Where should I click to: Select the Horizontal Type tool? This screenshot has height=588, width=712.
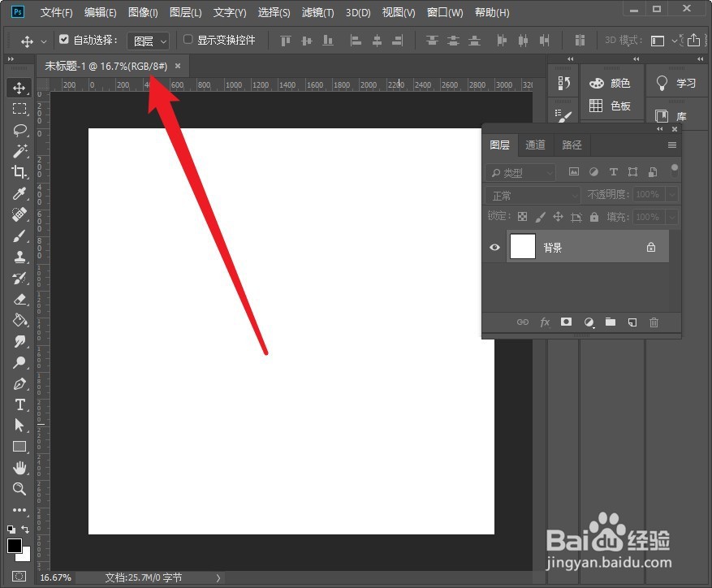(x=19, y=404)
